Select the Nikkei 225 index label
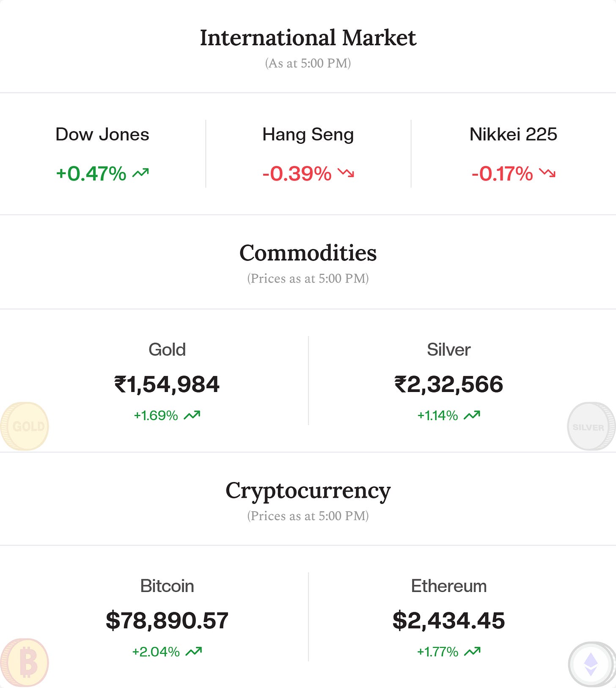This screenshot has height=688, width=616. tap(513, 134)
